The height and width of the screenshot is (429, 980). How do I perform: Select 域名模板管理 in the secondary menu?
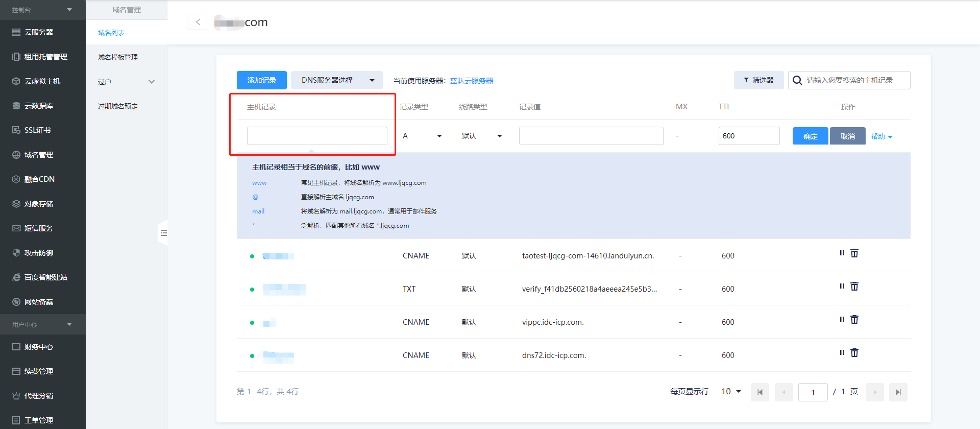click(118, 57)
